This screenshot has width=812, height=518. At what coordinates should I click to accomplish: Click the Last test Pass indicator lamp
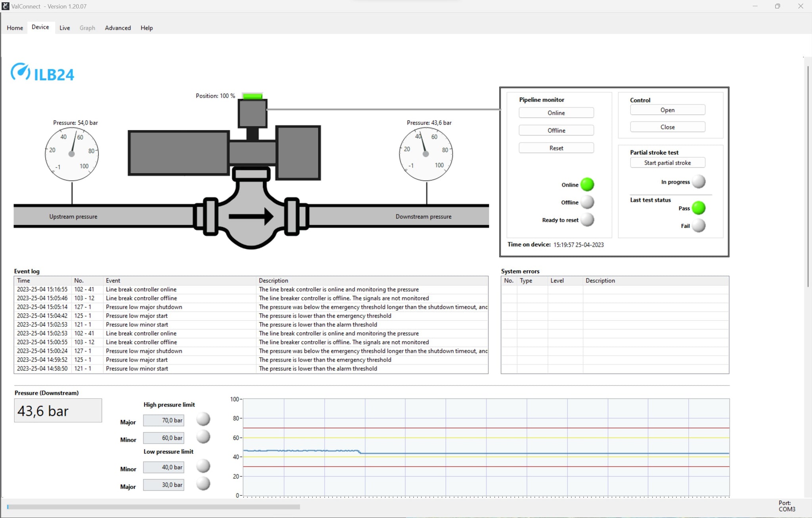point(699,208)
